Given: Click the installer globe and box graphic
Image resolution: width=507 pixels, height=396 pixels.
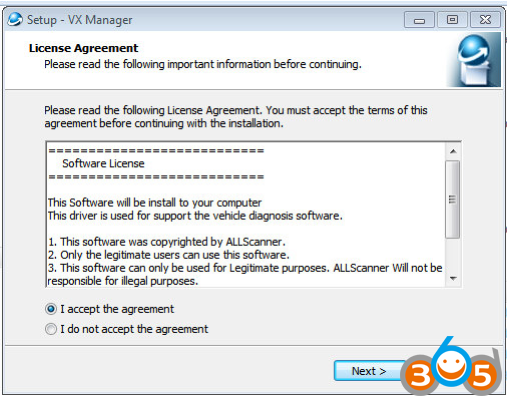Looking at the screenshot, I should pos(473,60).
